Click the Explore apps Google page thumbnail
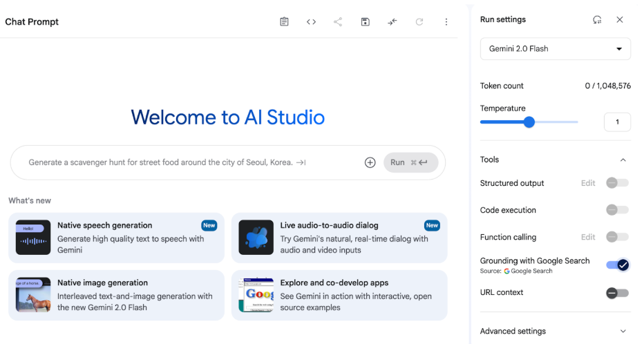 (x=256, y=295)
